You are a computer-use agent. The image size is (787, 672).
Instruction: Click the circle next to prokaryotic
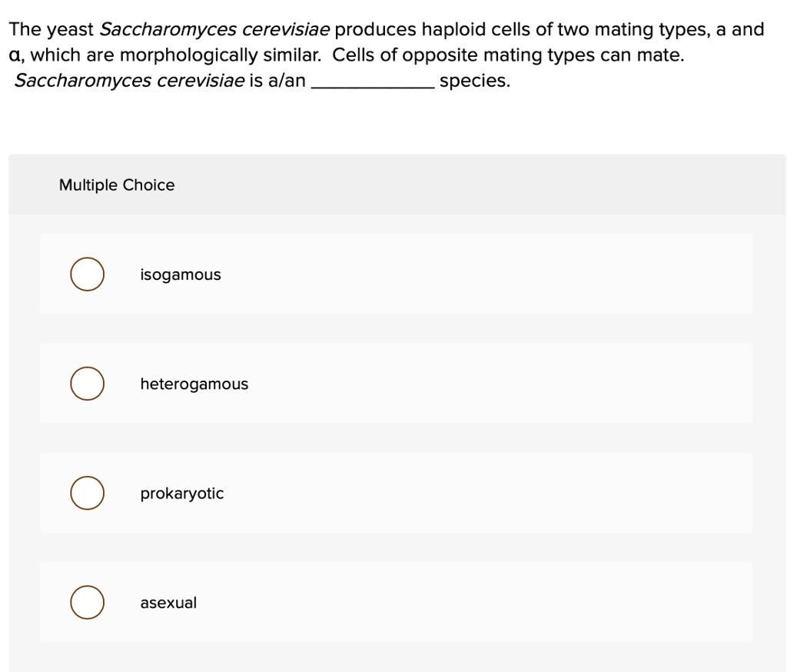coord(86,493)
